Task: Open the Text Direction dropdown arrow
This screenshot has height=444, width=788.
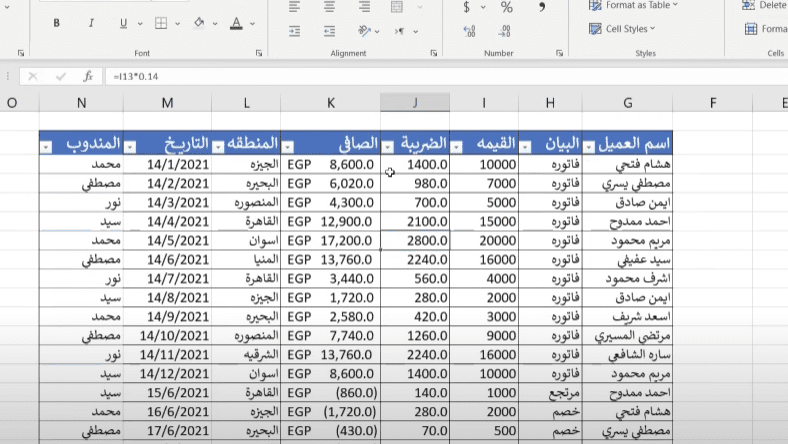Action: (x=416, y=32)
